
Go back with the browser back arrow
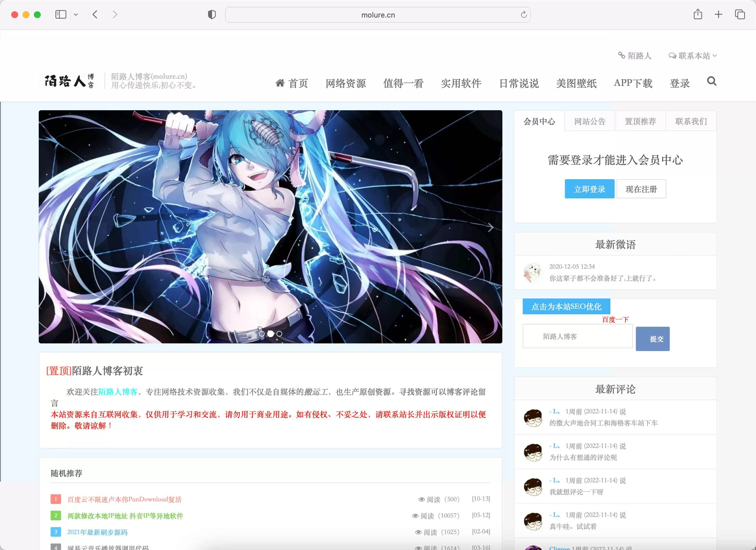[x=95, y=15]
